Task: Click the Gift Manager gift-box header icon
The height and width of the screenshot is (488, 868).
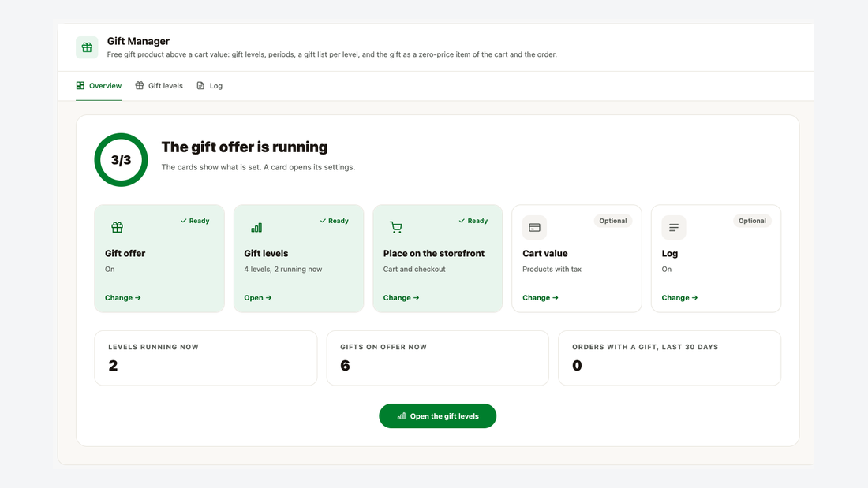Action: 87,47
